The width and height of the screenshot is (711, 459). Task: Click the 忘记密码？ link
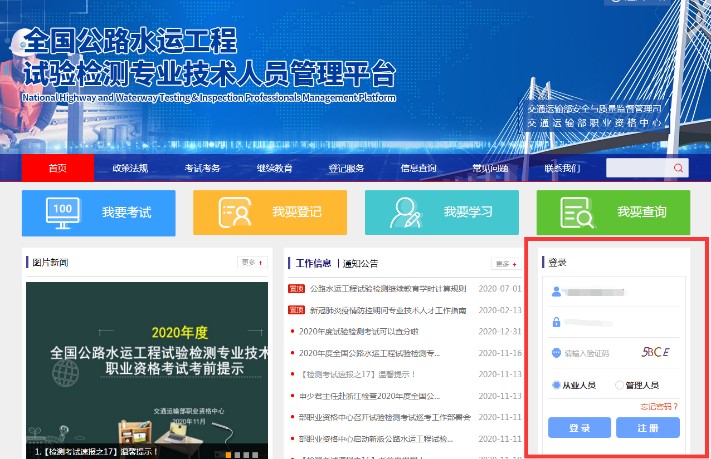click(x=659, y=406)
